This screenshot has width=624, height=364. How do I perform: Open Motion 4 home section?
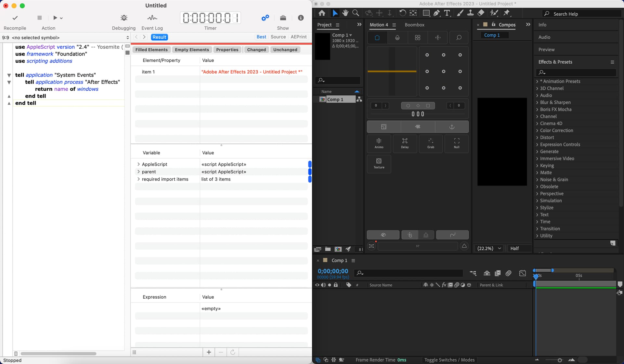click(x=377, y=38)
